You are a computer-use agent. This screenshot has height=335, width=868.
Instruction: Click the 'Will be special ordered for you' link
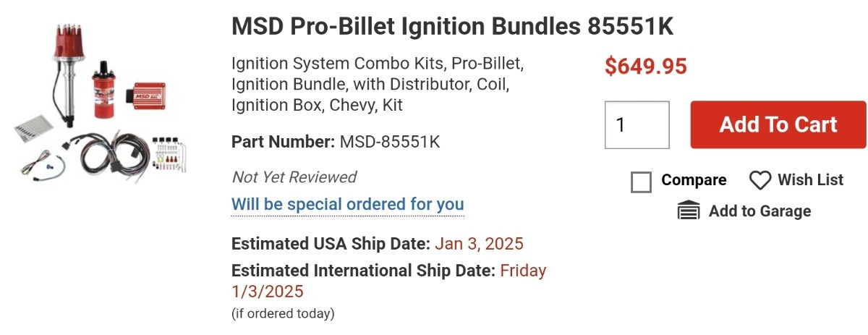click(348, 204)
